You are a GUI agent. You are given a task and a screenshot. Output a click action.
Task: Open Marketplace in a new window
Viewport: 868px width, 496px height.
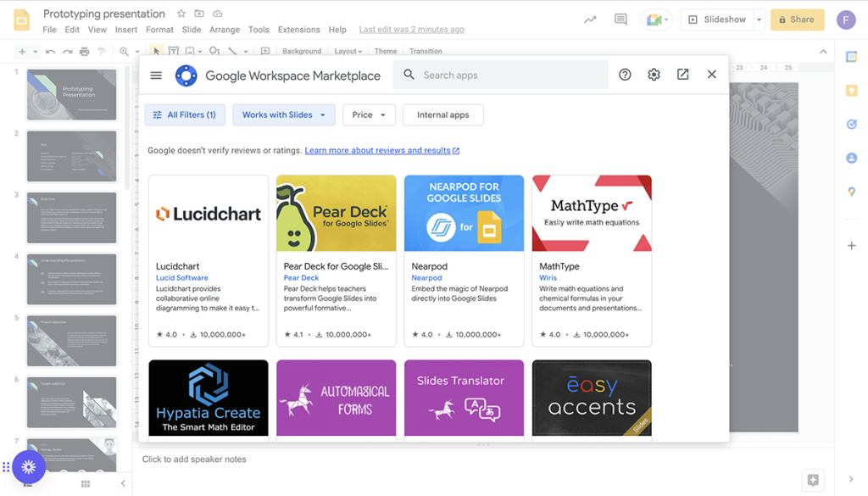682,74
